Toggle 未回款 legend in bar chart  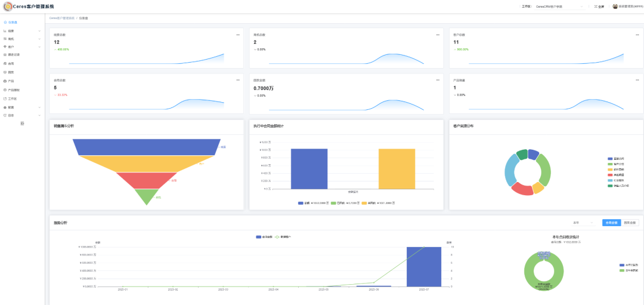tap(377, 203)
